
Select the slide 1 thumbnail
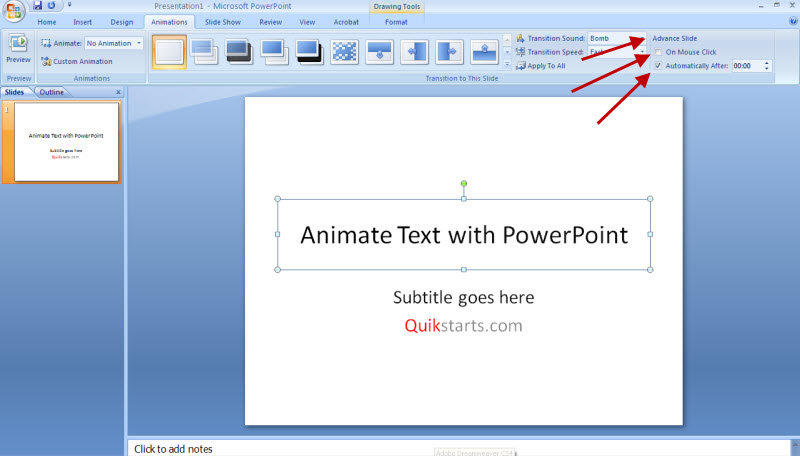pyautogui.click(x=66, y=142)
